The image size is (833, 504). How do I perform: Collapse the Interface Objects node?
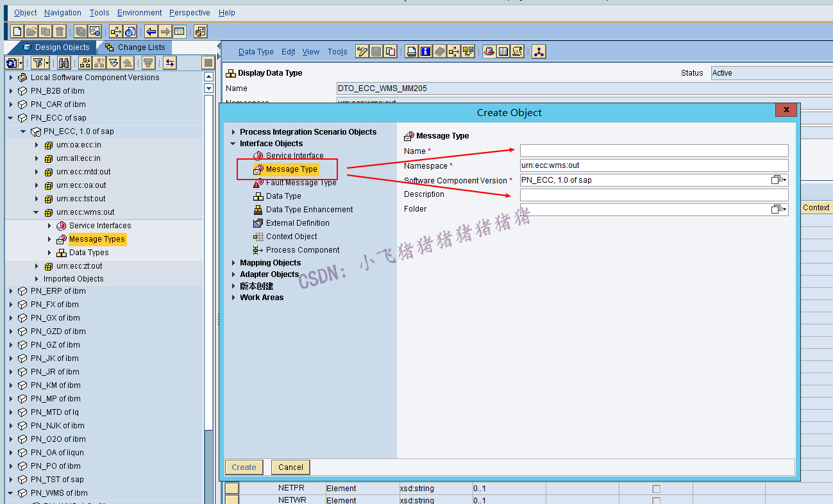tap(233, 144)
